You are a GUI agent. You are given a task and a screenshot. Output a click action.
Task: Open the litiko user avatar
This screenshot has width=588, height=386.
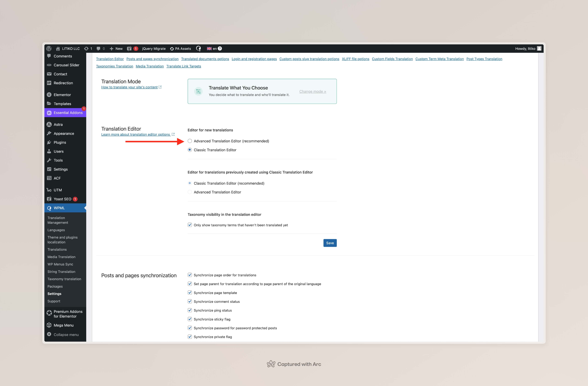point(539,48)
